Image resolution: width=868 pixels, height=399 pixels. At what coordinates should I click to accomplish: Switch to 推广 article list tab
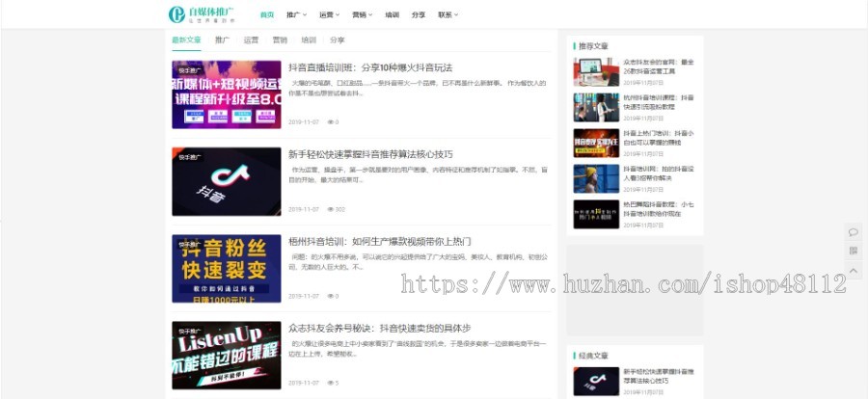(x=222, y=40)
